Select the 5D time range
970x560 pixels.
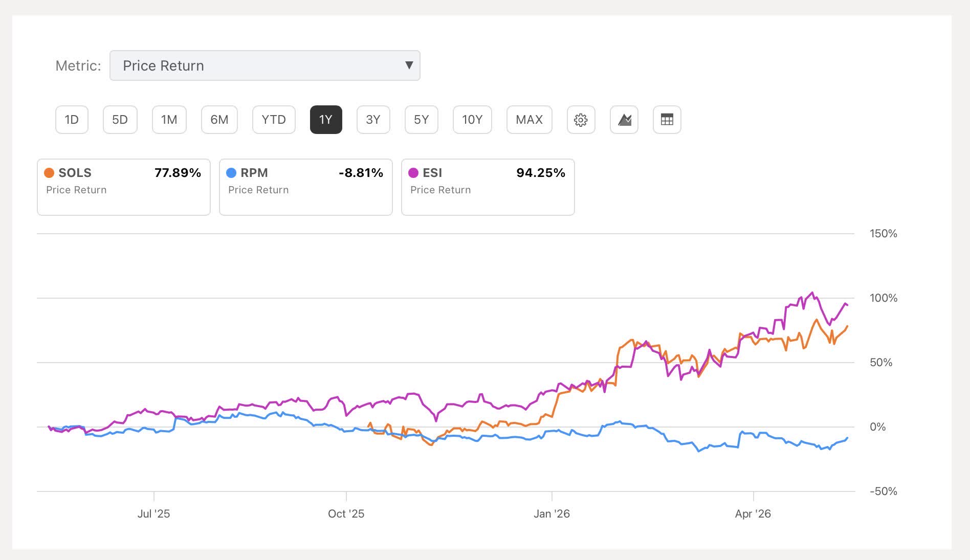[120, 120]
